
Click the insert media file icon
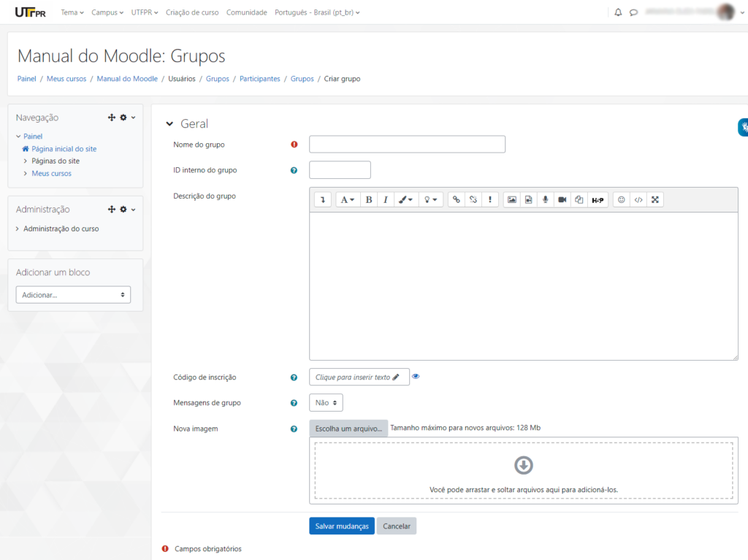(x=529, y=200)
